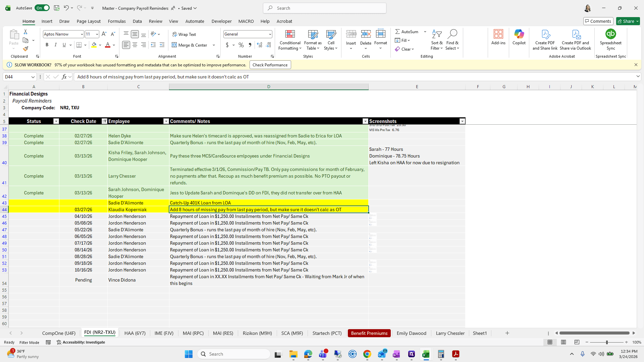This screenshot has height=362, width=644.
Task: Click Increase Decimal icon
Action: tap(259, 45)
